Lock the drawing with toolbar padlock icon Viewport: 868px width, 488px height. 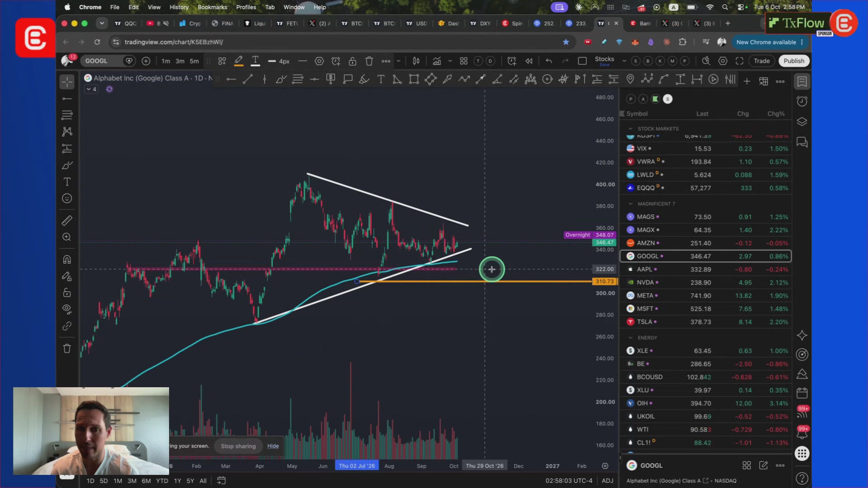pyautogui.click(x=353, y=61)
